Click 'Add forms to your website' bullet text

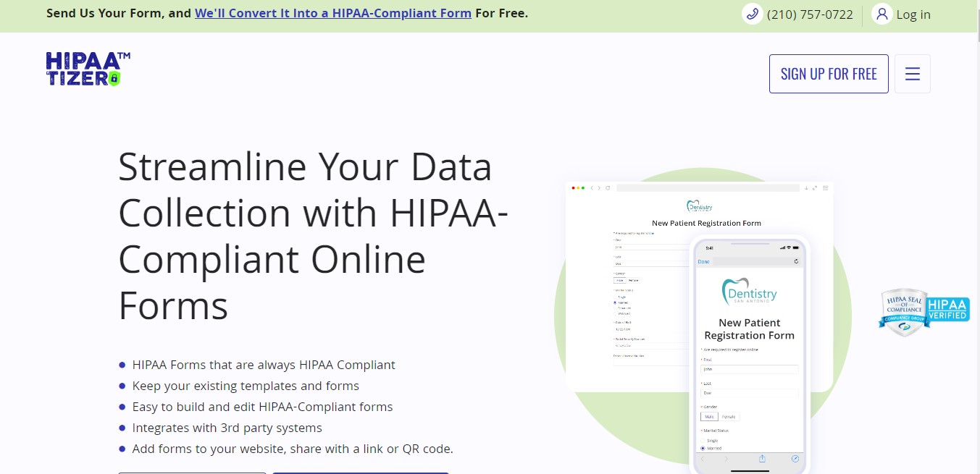click(x=293, y=449)
